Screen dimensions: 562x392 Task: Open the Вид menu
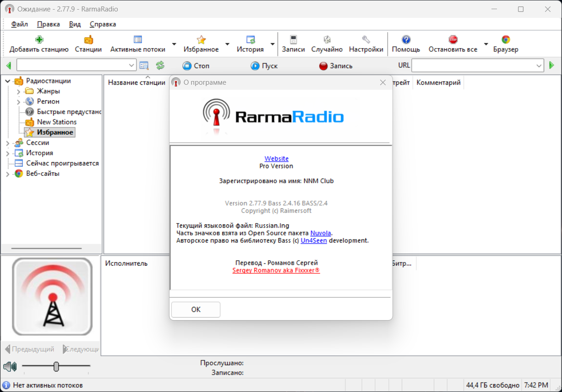click(75, 24)
